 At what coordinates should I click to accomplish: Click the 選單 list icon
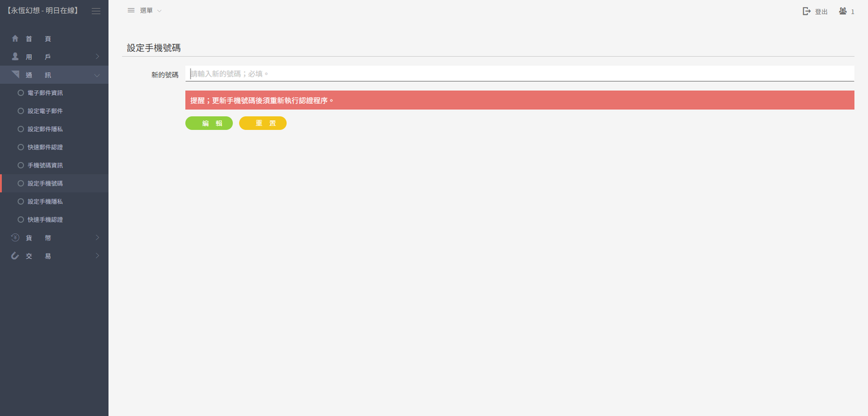(x=131, y=10)
